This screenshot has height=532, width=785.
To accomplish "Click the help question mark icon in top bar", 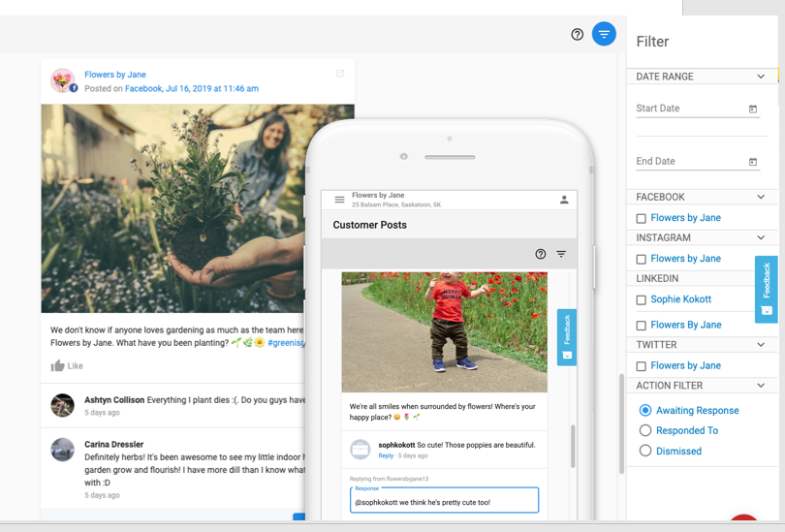I will click(578, 34).
